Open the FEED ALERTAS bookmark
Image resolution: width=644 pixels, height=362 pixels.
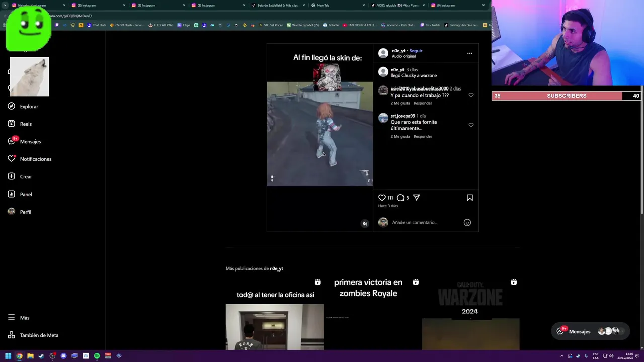click(x=161, y=25)
